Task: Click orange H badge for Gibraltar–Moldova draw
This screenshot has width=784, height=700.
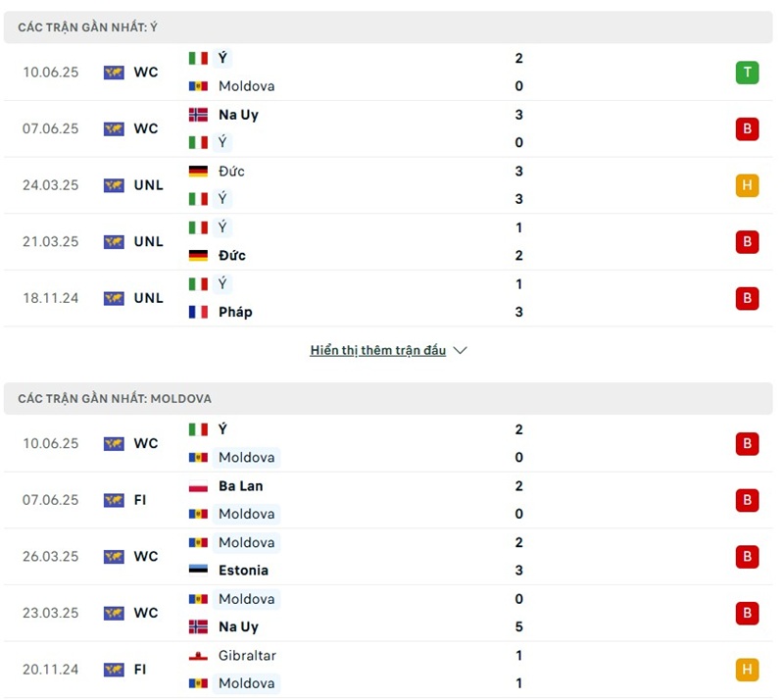Action: tap(747, 670)
